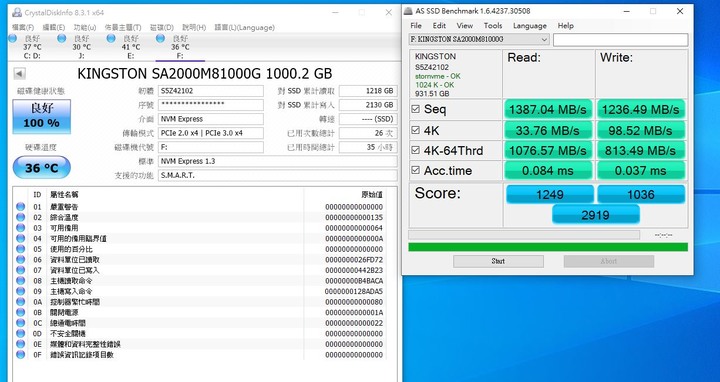Click raw value 0000000026FD72

click(354, 259)
